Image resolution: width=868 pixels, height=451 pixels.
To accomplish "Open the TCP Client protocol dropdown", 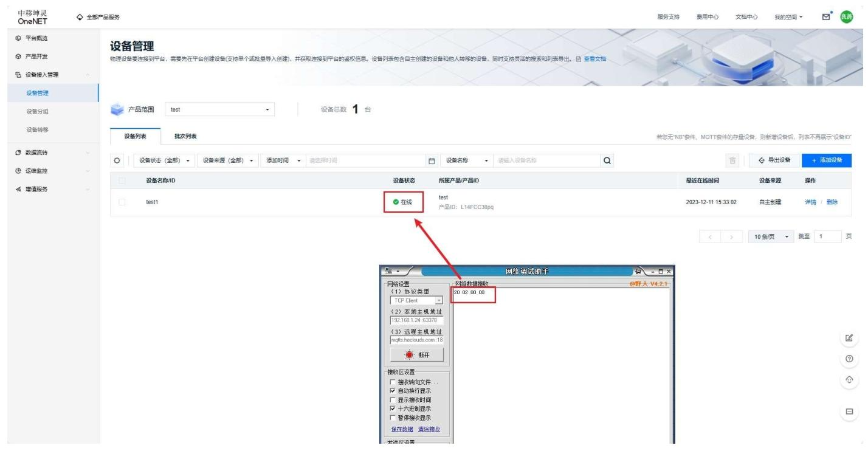I will tap(417, 300).
